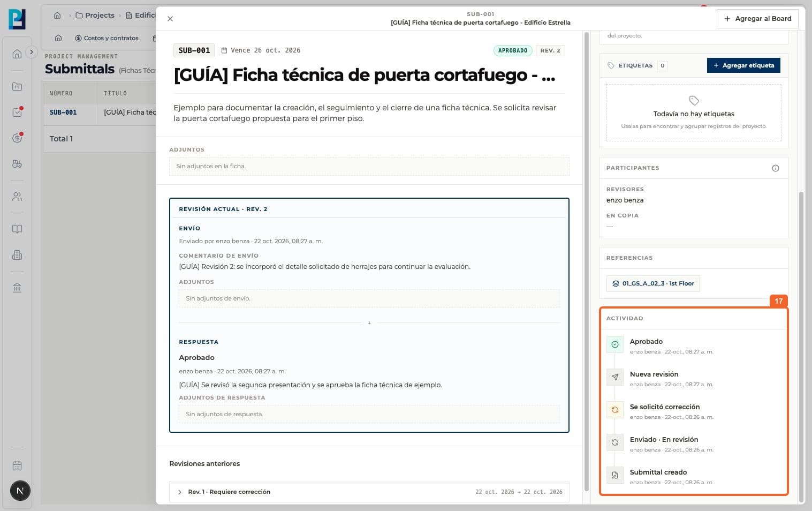This screenshot has width=812, height=511.
Task: Open the folder chart sidebar icon
Action: tap(17, 86)
